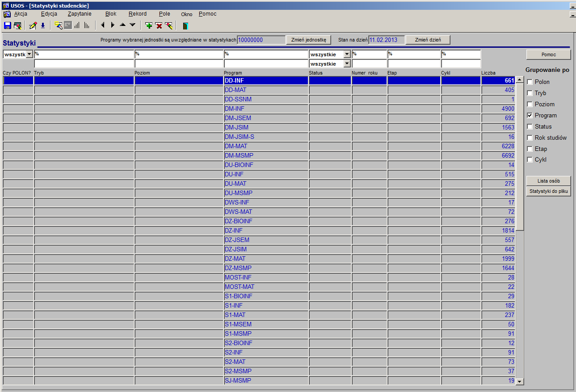576x392 pixels.
Task: Open the Rekord menu
Action: [x=138, y=14]
